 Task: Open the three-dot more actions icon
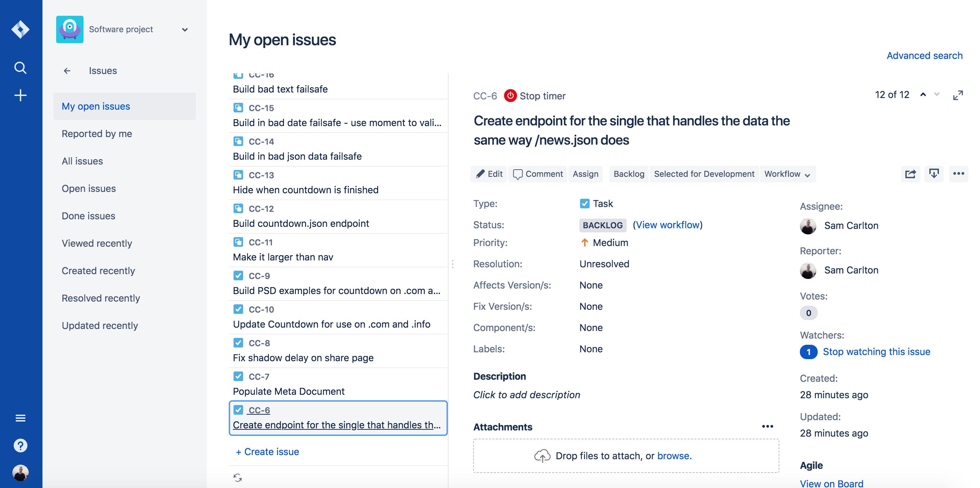[x=958, y=174]
